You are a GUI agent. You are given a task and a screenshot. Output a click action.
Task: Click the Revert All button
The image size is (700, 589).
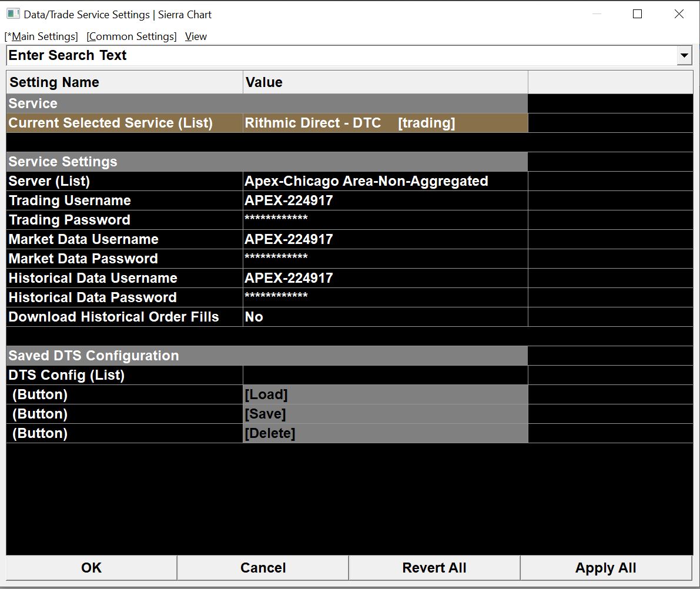pos(434,568)
